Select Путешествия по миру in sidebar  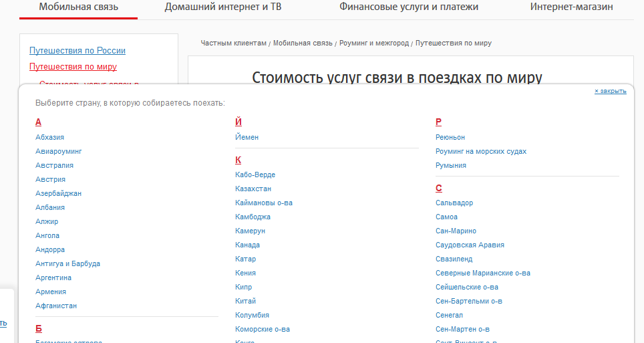tap(73, 66)
